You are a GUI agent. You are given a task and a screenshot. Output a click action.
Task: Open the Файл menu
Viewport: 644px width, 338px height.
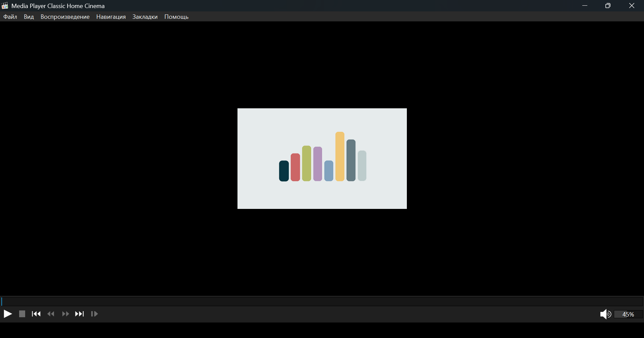tap(10, 17)
